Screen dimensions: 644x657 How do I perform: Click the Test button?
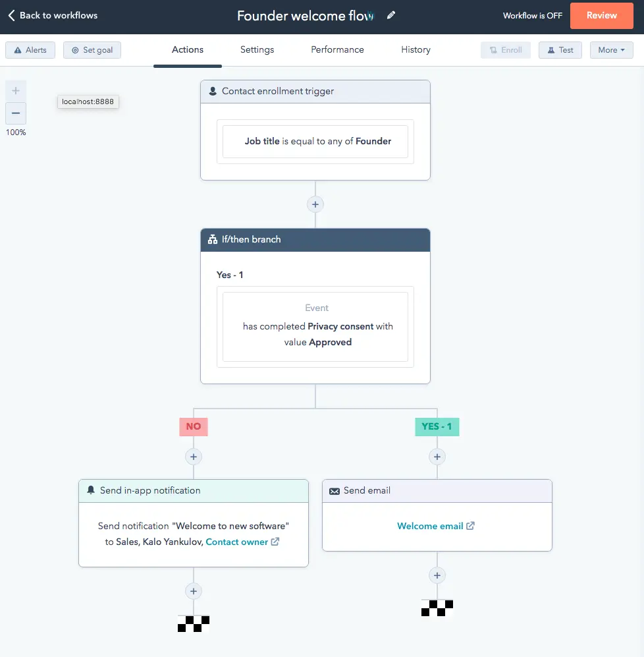point(560,50)
